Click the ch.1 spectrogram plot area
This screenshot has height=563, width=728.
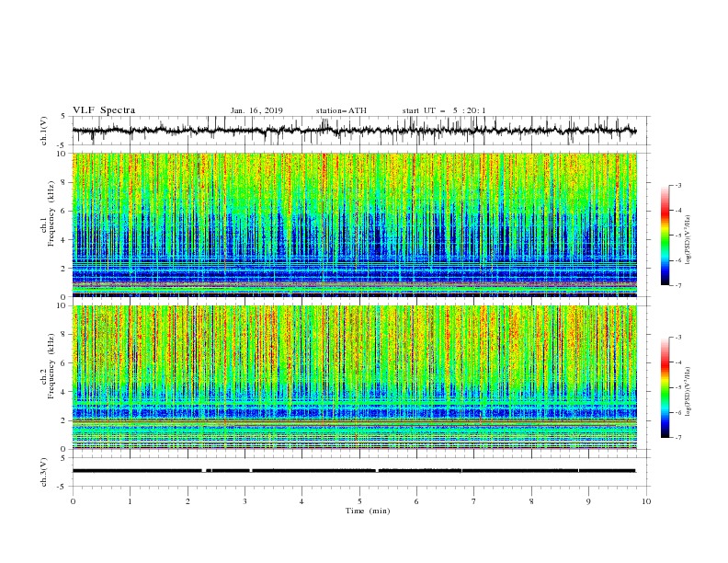(355, 224)
